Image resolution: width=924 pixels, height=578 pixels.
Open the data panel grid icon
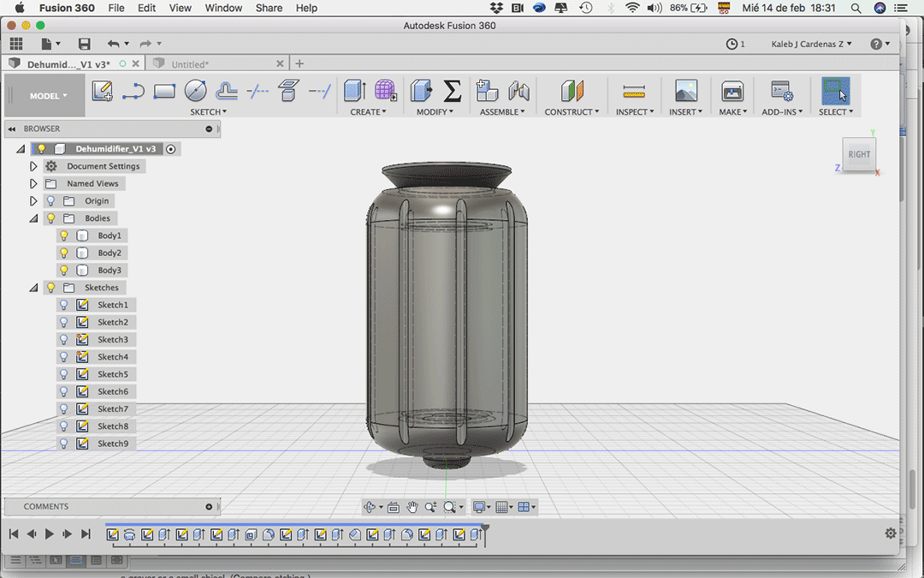coord(16,44)
